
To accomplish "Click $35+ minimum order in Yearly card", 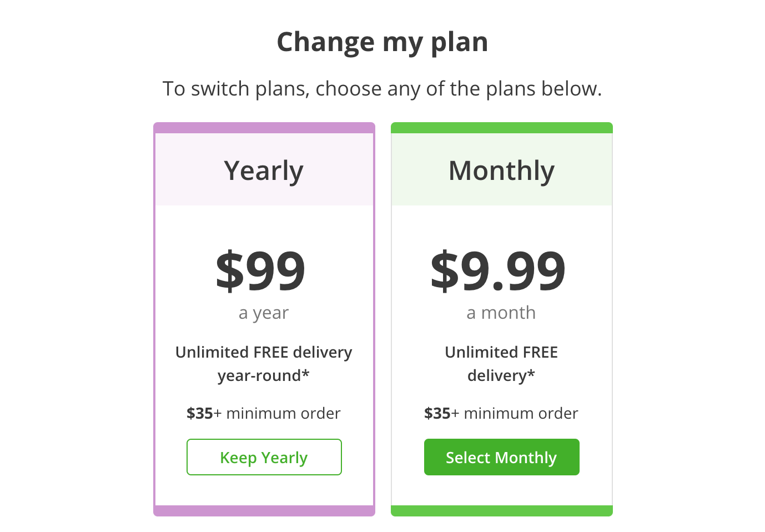I will tap(264, 413).
